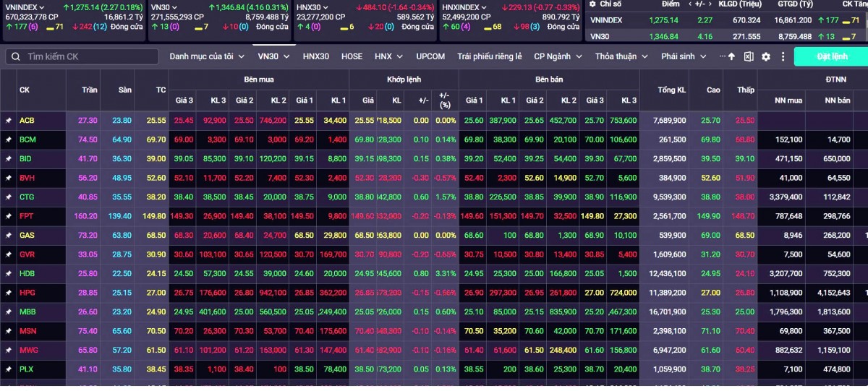Click the Tìm kiếm CK search field

(x=87, y=56)
